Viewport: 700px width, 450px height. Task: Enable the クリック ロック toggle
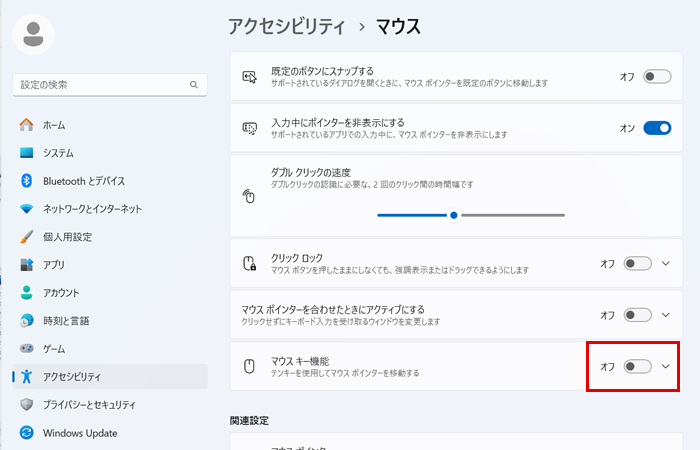click(637, 263)
